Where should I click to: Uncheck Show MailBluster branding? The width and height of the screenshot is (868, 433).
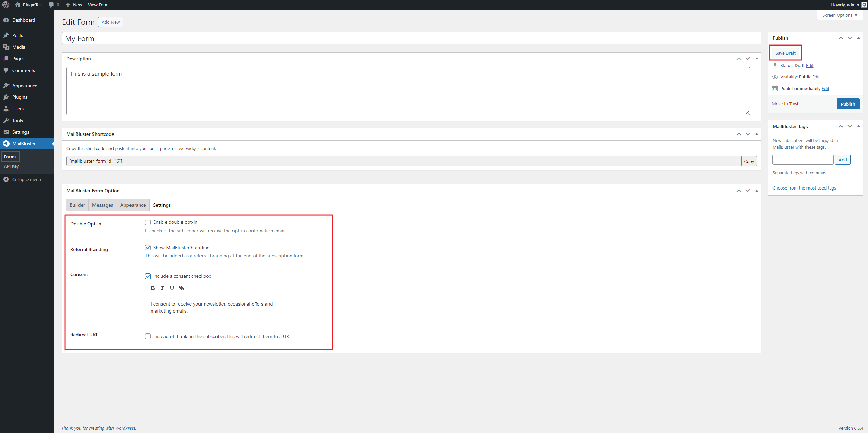click(148, 248)
